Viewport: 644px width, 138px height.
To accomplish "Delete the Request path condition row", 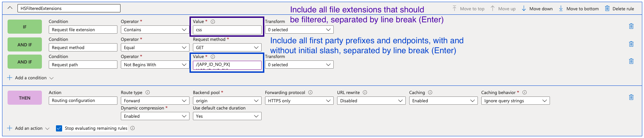I will (x=631, y=61).
